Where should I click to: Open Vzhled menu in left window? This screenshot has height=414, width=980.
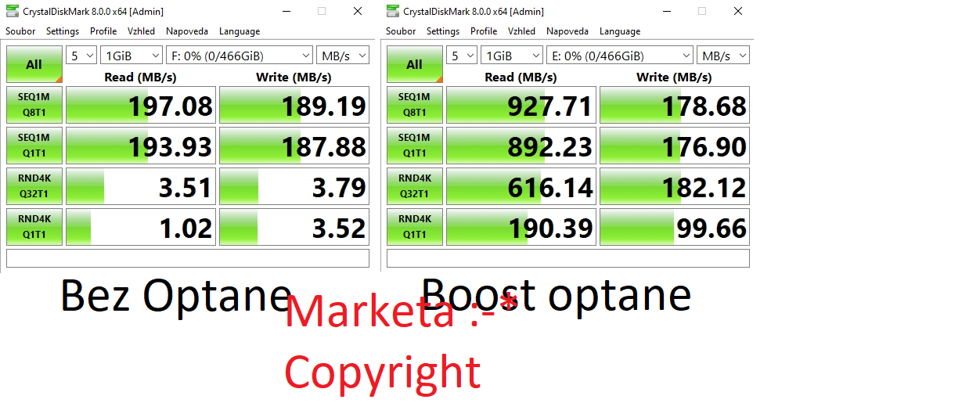tap(142, 31)
